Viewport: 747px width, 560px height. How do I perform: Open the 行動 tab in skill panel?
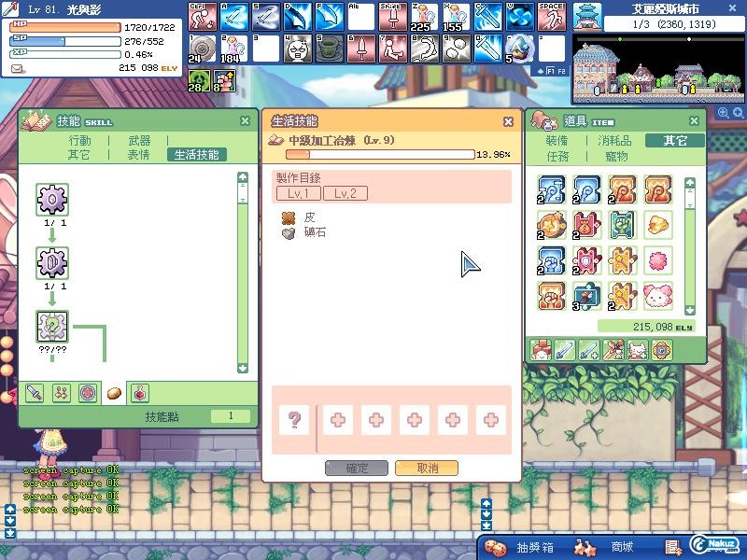coord(79,141)
